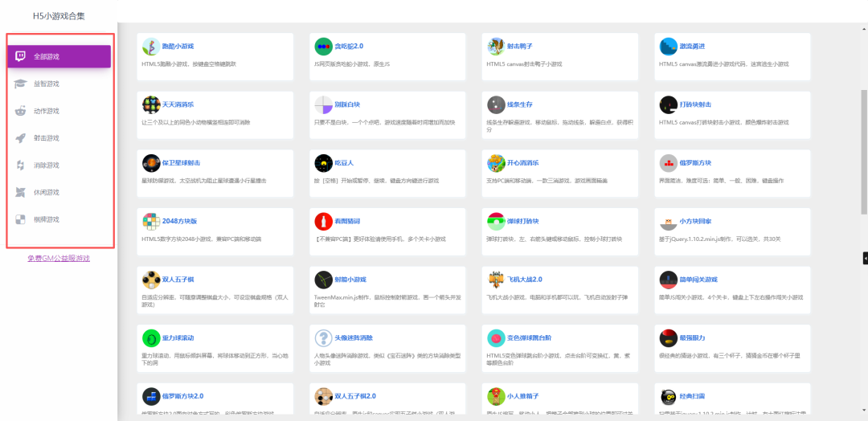Switch to the 动作游戏 category
868x421 pixels.
[x=46, y=111]
